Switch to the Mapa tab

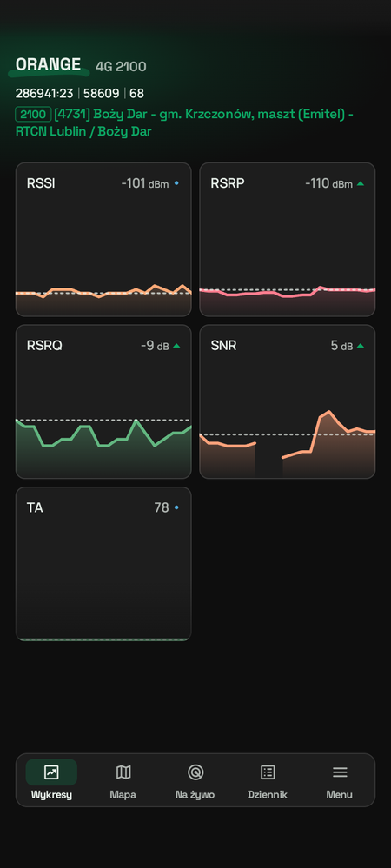pyautogui.click(x=123, y=780)
